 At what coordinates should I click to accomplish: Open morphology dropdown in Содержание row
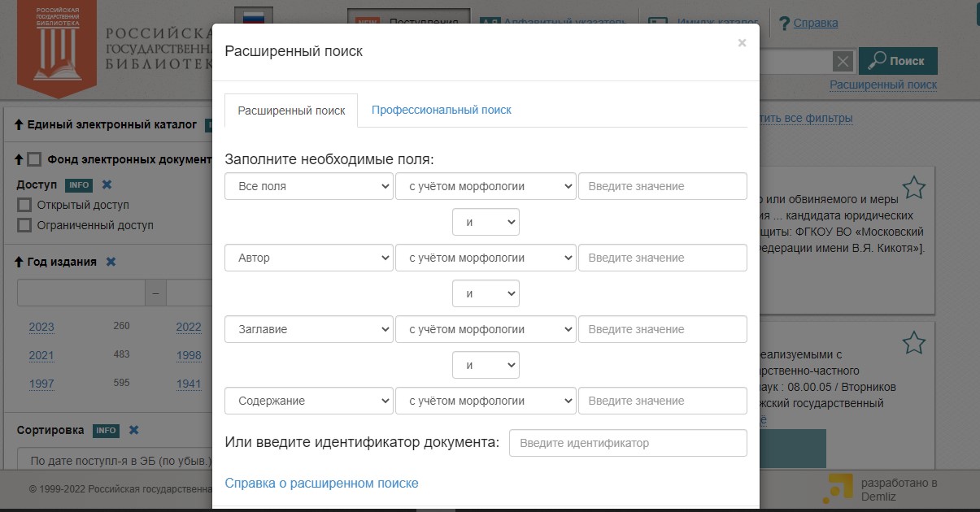click(x=486, y=401)
